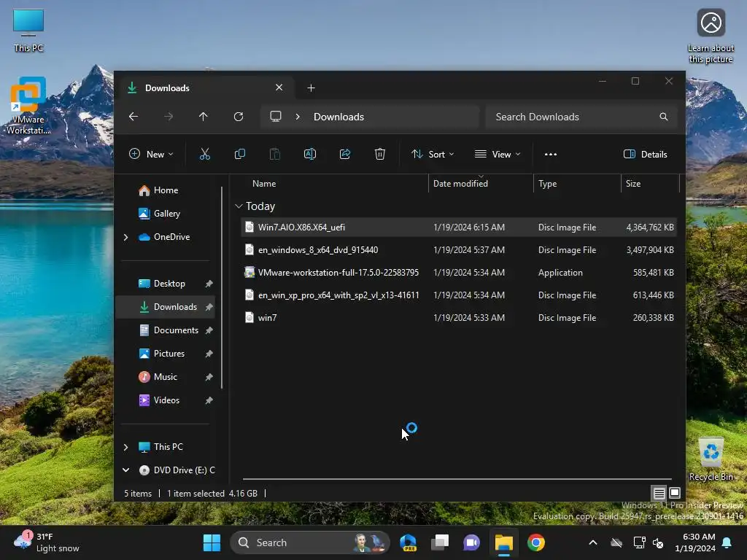Open the View dropdown
Viewport: 747px width, 560px height.
pos(498,155)
